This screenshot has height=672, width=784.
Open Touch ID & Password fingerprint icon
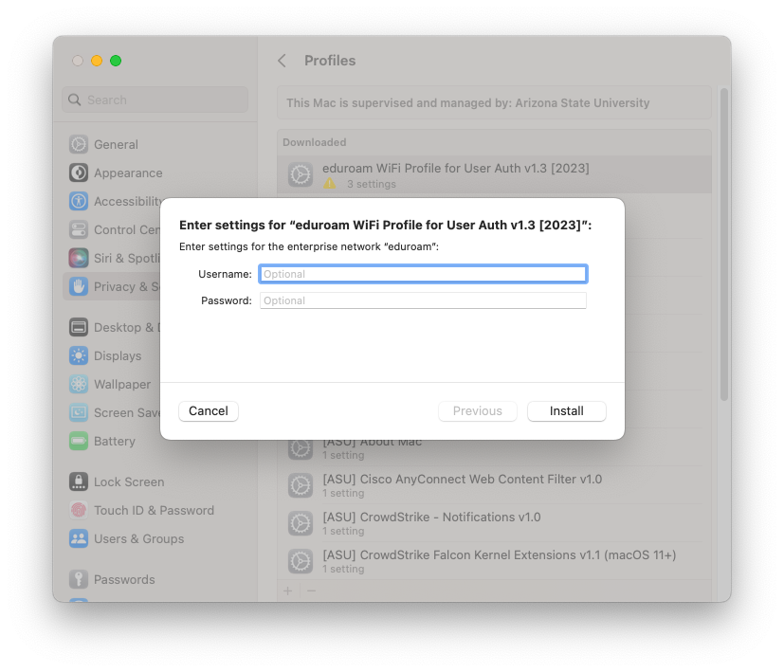coord(79,511)
